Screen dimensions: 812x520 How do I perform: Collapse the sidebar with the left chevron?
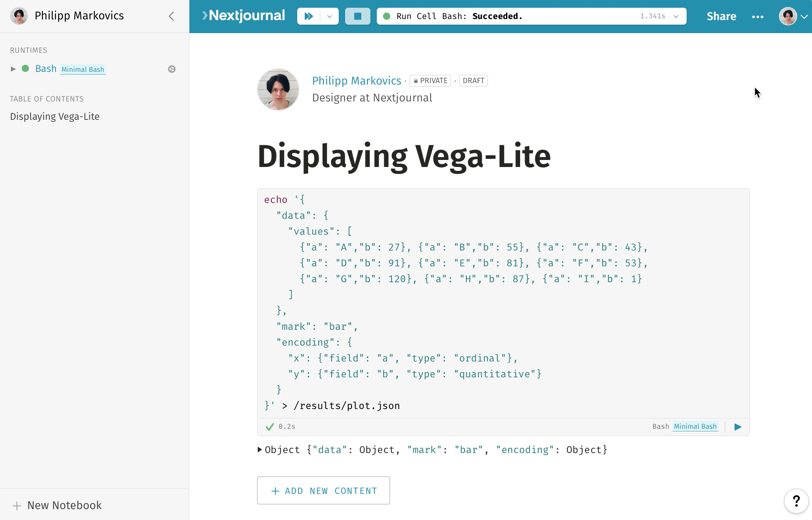[x=171, y=16]
